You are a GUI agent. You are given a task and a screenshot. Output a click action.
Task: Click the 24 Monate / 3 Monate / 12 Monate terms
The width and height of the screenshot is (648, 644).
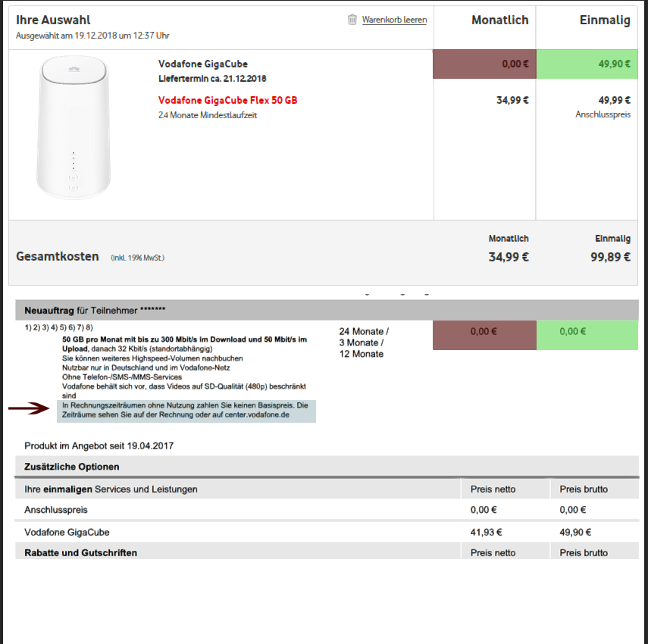pyautogui.click(x=364, y=343)
